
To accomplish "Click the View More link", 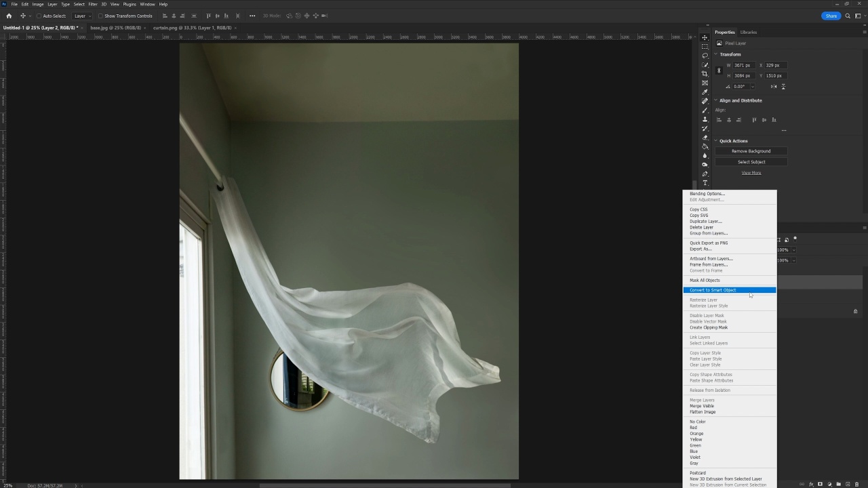I will pos(751,173).
